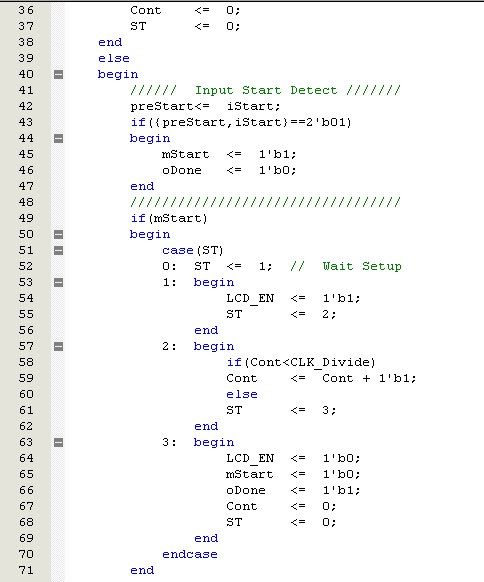The width and height of the screenshot is (484, 582).
Task: Click line number 70 in the gutter
Action: 26,554
